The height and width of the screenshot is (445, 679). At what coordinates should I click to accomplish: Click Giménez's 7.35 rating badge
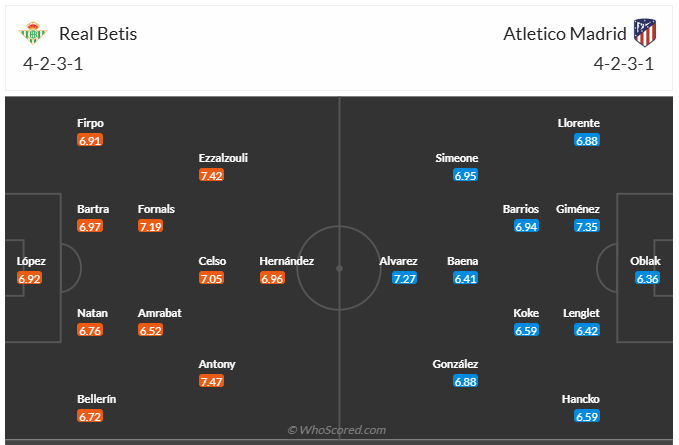[x=587, y=227]
